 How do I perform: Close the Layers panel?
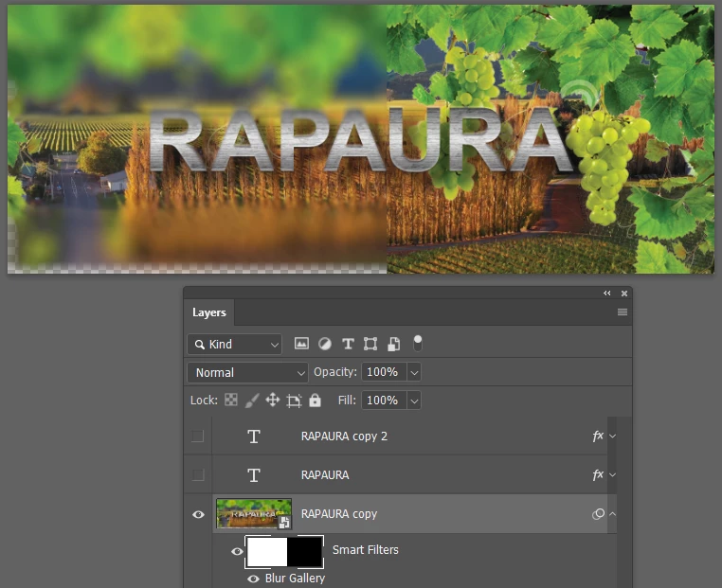[x=623, y=294]
